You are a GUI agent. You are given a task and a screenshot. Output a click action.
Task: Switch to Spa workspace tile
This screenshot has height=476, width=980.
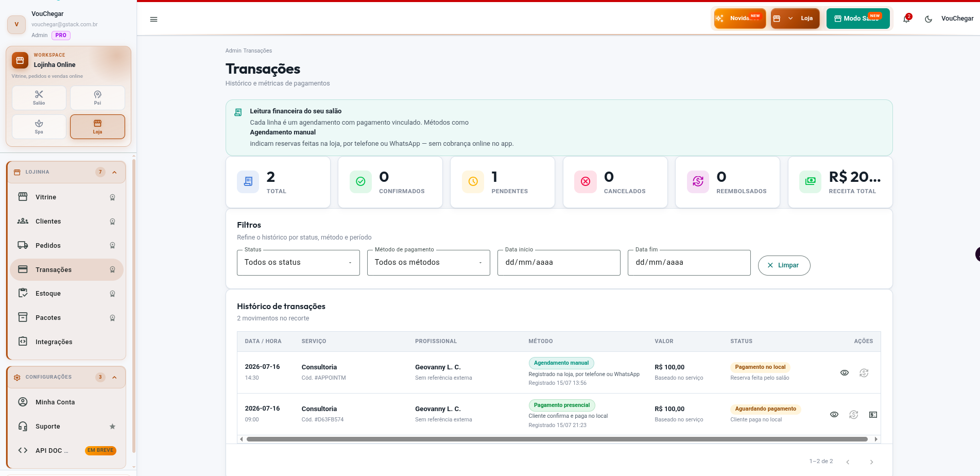click(39, 127)
